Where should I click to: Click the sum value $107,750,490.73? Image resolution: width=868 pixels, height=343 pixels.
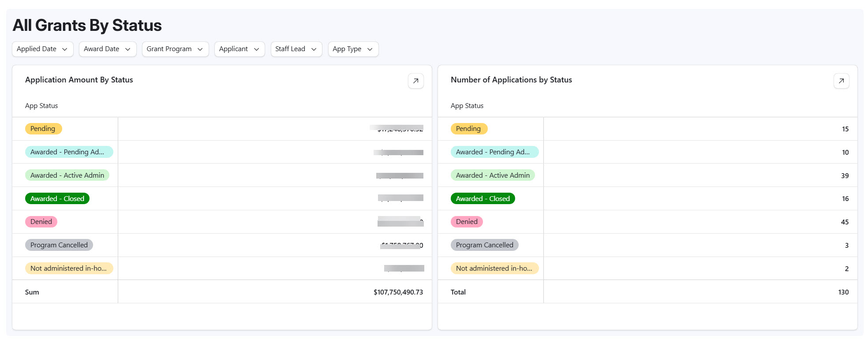coord(398,292)
